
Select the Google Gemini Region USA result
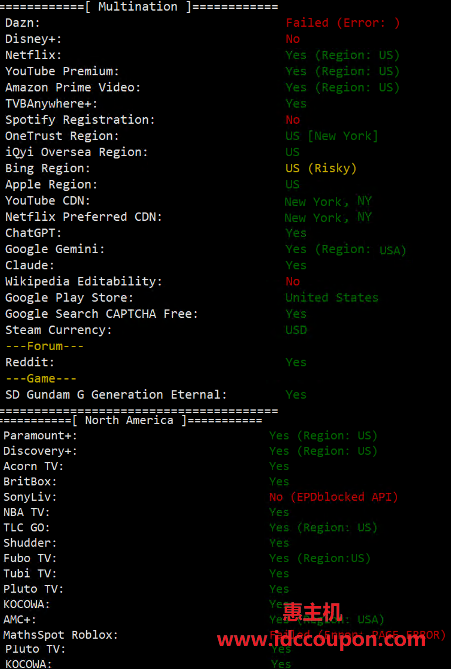click(346, 250)
